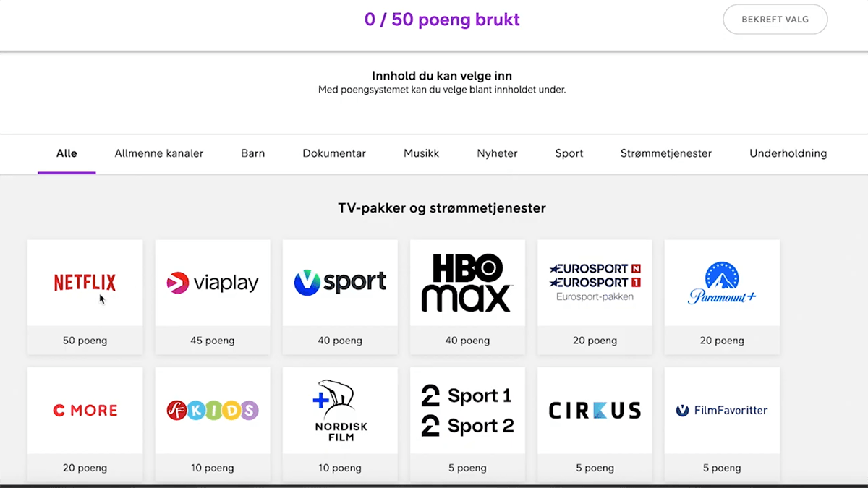Select the Nordisk Film tile

(340, 410)
